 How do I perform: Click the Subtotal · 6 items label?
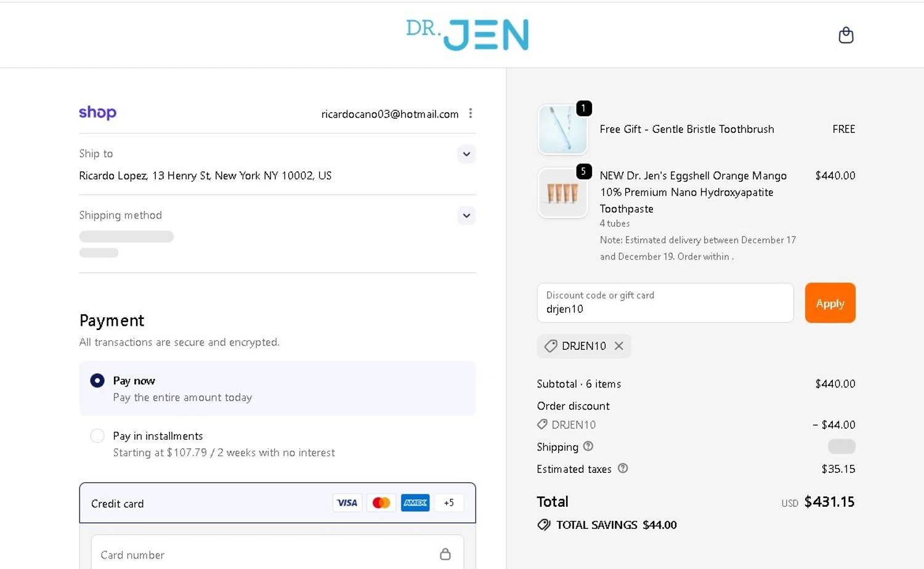tap(579, 384)
